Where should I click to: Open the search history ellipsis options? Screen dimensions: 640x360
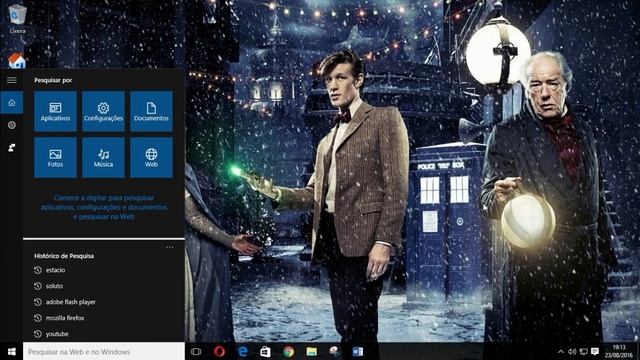[170, 247]
